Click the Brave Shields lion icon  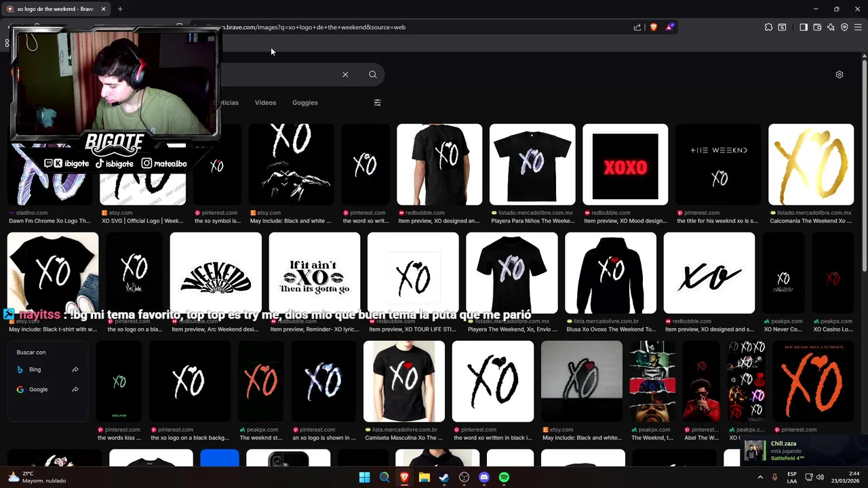[x=654, y=27]
